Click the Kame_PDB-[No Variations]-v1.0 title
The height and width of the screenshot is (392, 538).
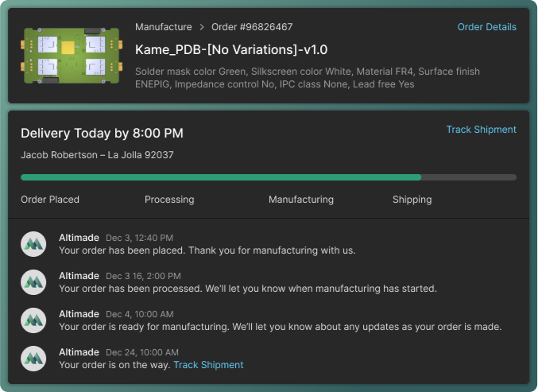pos(231,49)
